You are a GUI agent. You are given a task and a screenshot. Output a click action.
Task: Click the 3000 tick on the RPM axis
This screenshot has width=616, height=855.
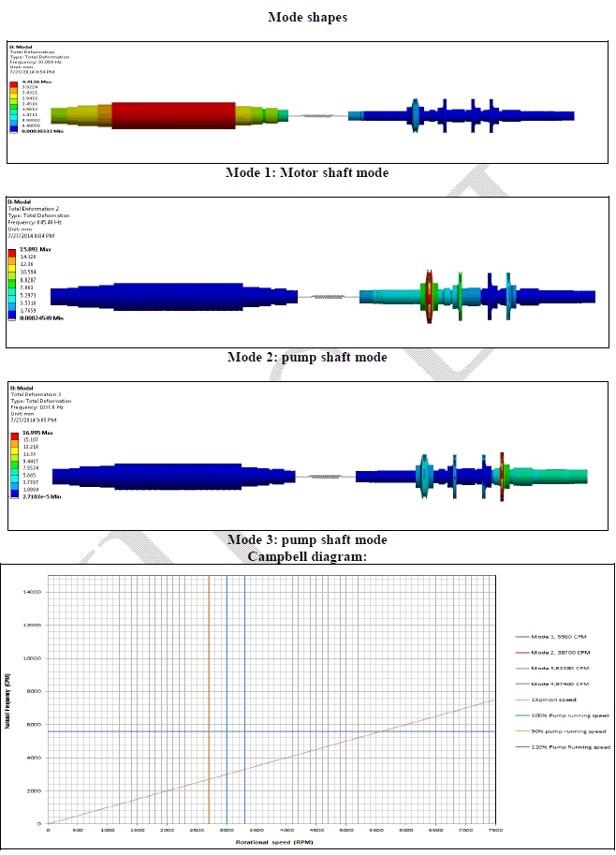click(x=226, y=830)
